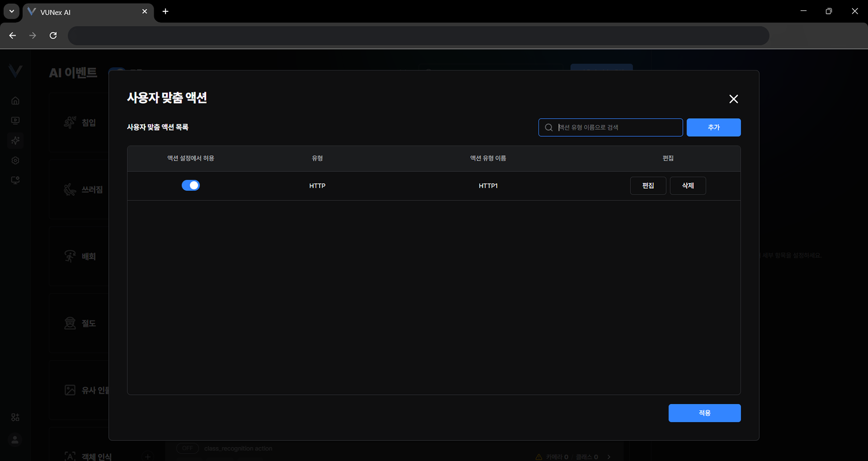
Task: Select the VUNex AI browser tab
Action: coord(83,12)
